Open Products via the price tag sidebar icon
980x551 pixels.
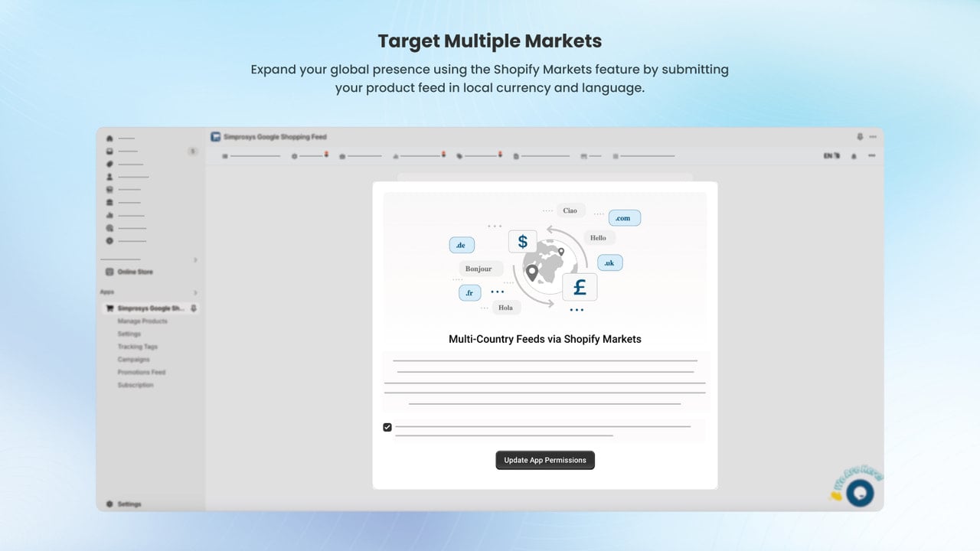click(109, 164)
